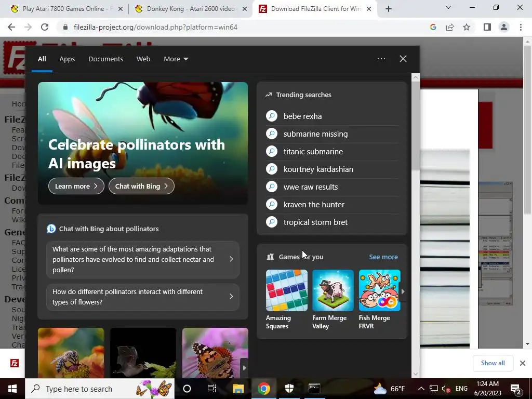Select the Apps search filter
The height and width of the screenshot is (399, 532).
[67, 59]
